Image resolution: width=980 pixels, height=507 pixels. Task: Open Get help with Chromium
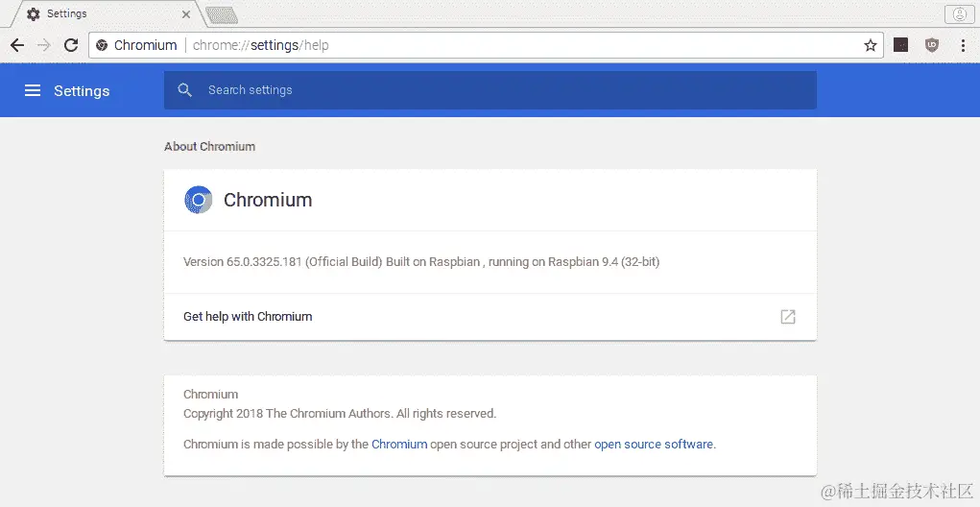(x=490, y=316)
